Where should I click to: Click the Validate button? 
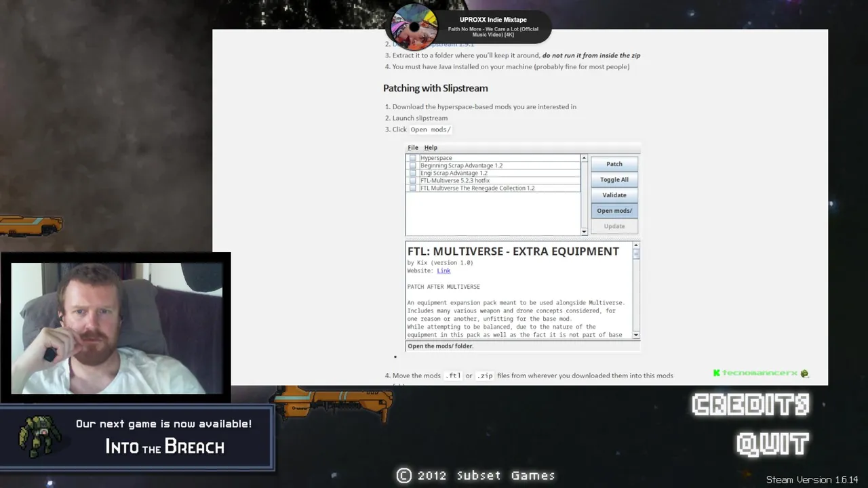click(614, 195)
